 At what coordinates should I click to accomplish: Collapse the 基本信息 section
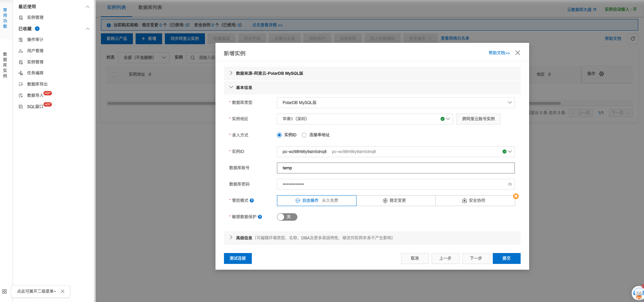[372, 88]
